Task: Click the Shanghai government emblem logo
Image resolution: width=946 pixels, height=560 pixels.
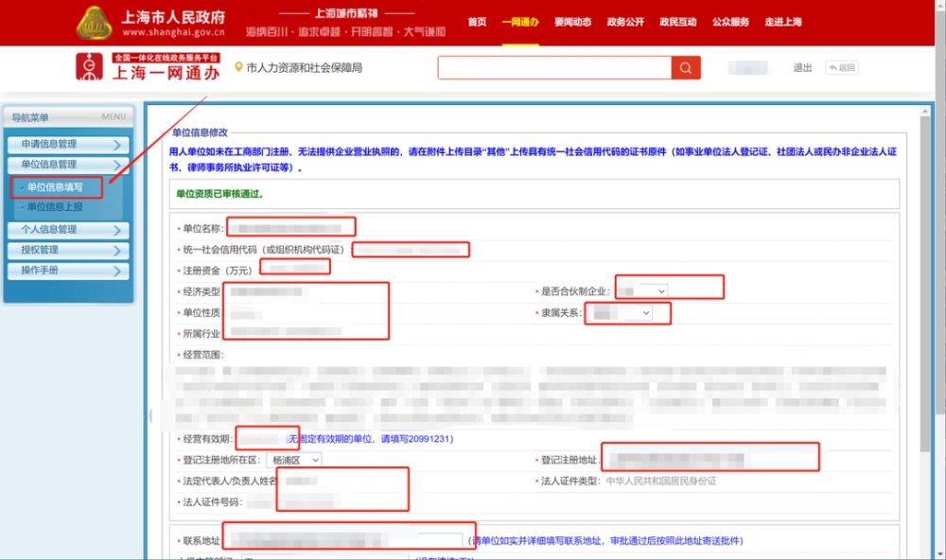Action: point(94,23)
